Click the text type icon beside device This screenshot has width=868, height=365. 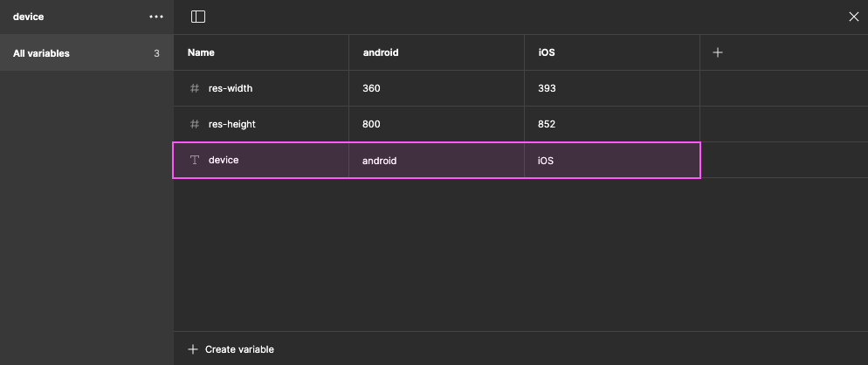click(195, 160)
